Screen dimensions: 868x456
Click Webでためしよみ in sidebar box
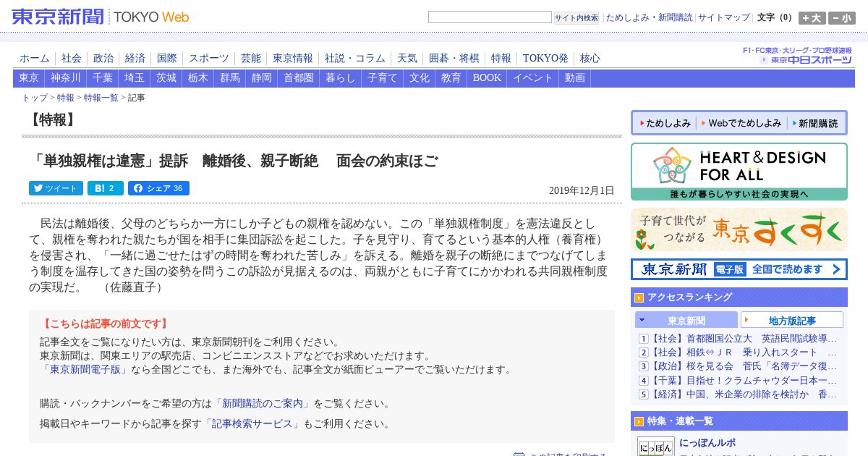click(741, 123)
